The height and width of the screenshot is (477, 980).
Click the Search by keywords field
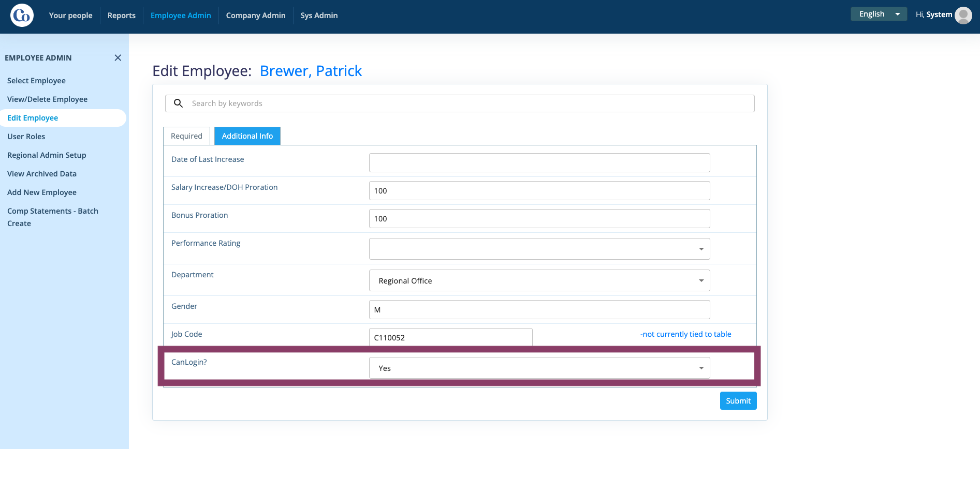pos(460,103)
